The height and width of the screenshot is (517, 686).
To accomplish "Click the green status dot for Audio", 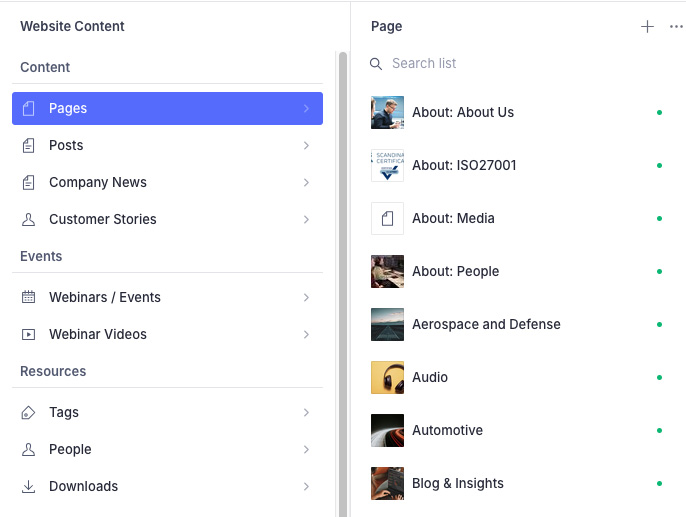I will tap(659, 377).
